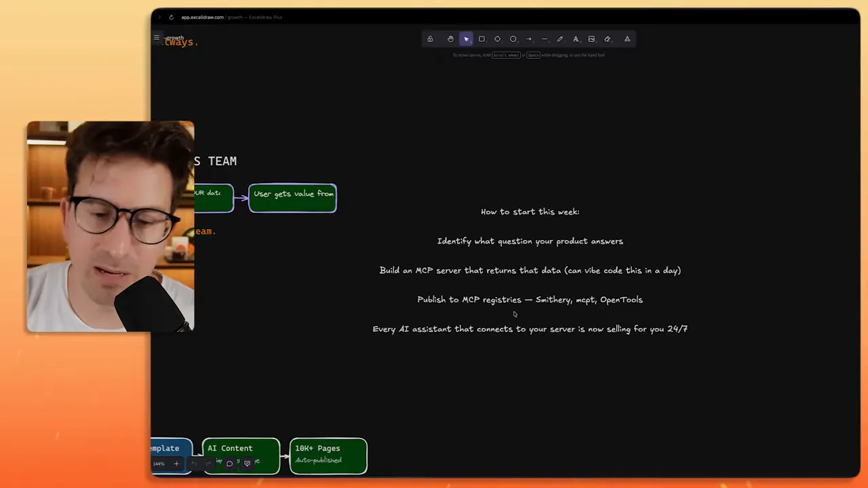Select the Line drawing tool
Screen dimensions: 868x488
(545, 39)
